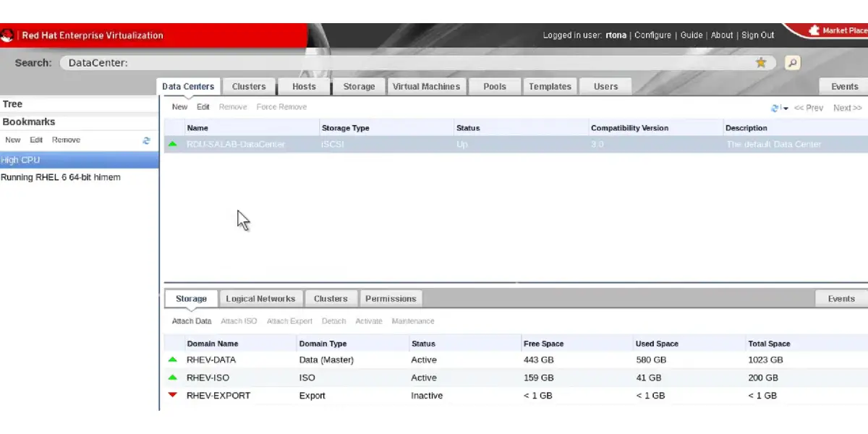Open the Users tab
This screenshot has width=868, height=434.
tap(605, 87)
